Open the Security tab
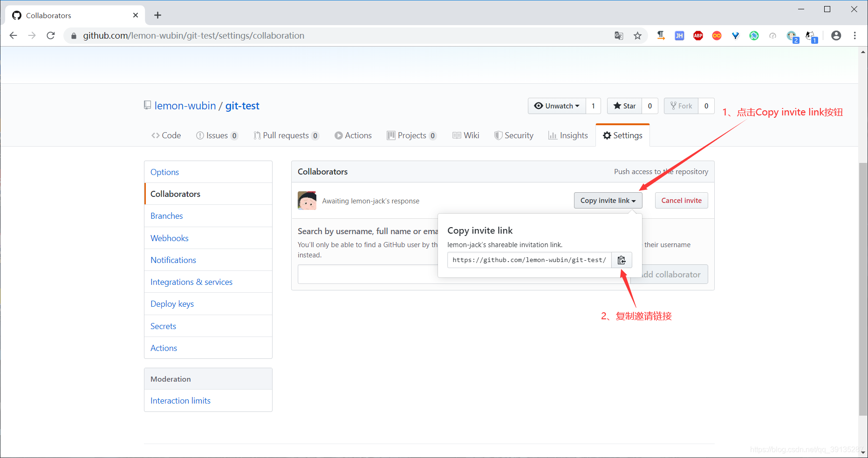The image size is (868, 458). click(514, 135)
